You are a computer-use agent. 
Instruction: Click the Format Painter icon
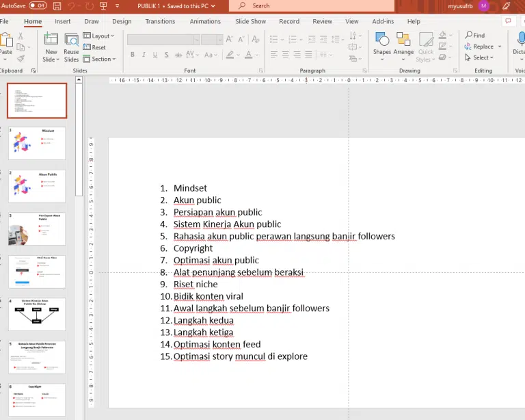pos(21,59)
